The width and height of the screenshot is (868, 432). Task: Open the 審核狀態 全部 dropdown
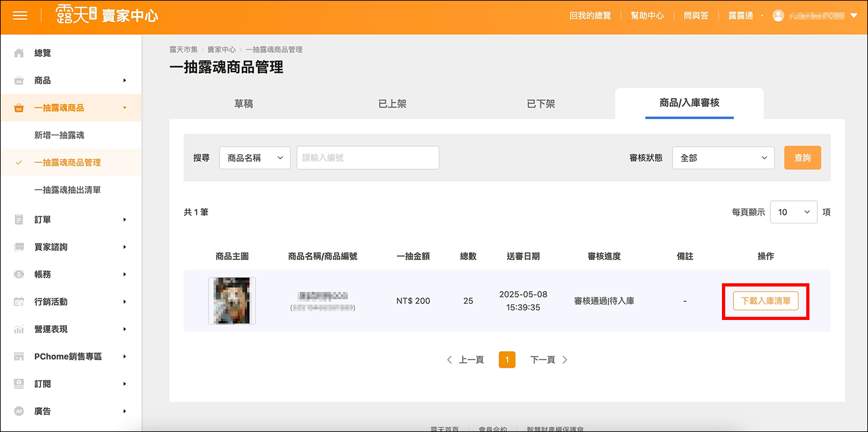point(723,158)
